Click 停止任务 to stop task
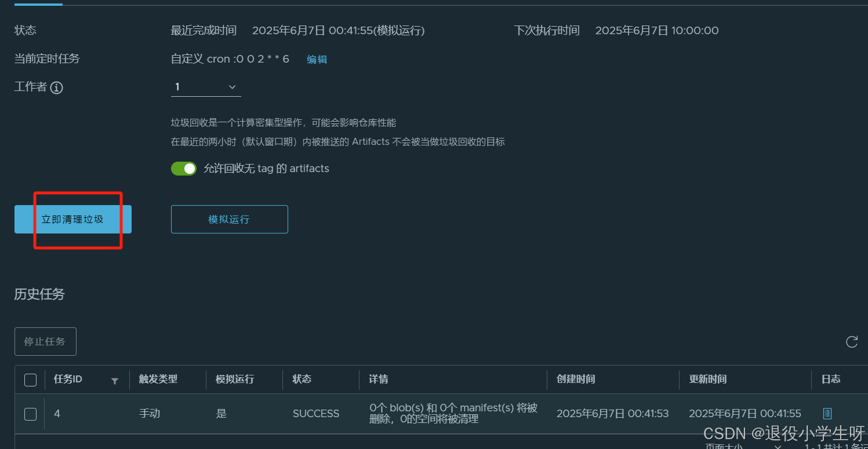Screen dimensions: 868x449 point(45,341)
